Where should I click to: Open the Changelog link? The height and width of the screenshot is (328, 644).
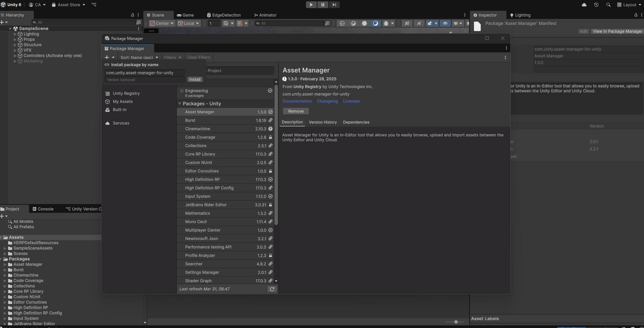pyautogui.click(x=327, y=101)
